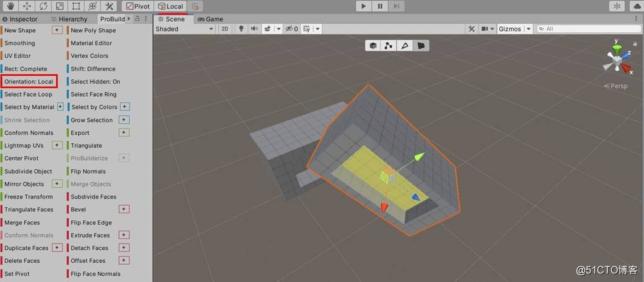Click Set Pivot

tap(17, 273)
